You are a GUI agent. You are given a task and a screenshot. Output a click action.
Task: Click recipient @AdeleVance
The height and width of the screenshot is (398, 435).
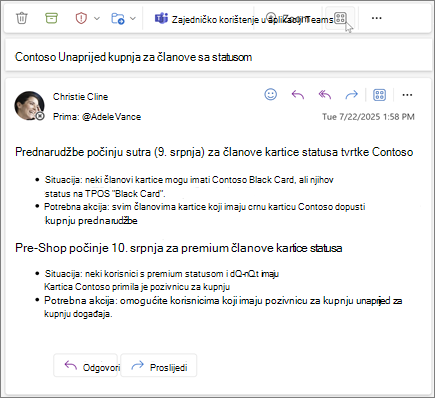pyautogui.click(x=111, y=117)
